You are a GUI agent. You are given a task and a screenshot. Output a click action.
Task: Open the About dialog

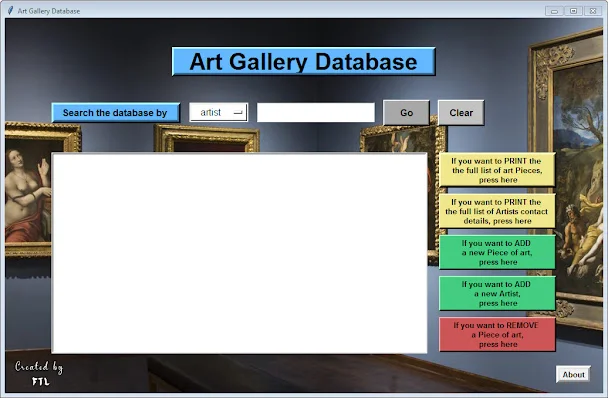pos(573,374)
